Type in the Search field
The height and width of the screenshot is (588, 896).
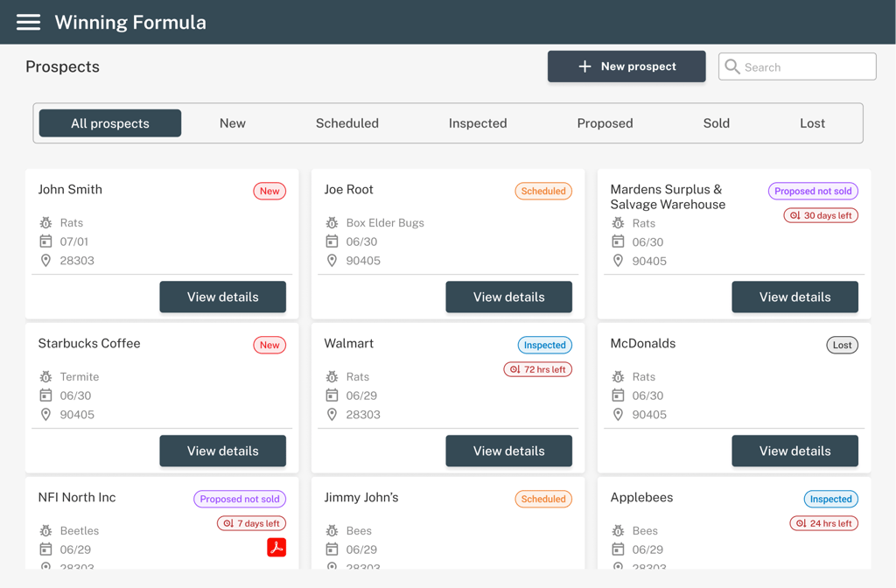(x=805, y=66)
